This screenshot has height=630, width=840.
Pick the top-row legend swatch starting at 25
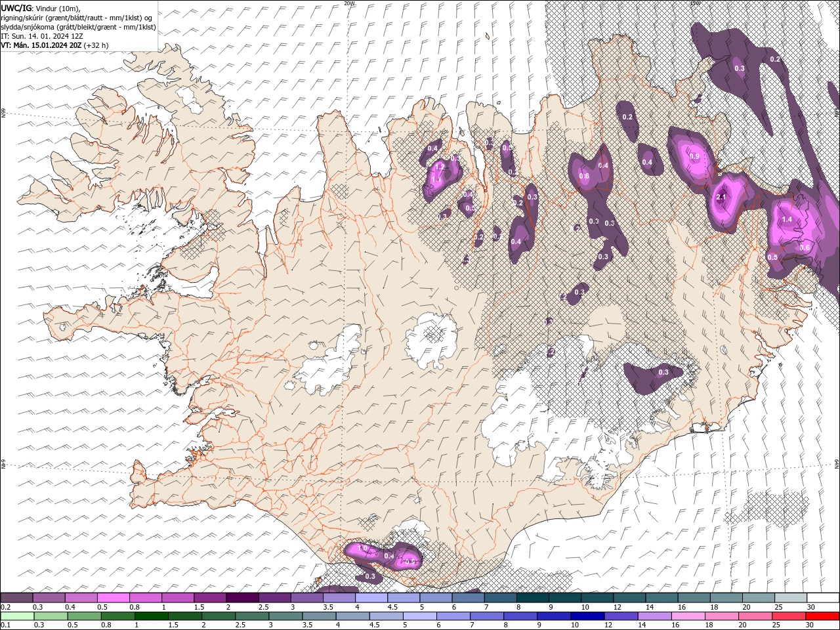pos(791,598)
